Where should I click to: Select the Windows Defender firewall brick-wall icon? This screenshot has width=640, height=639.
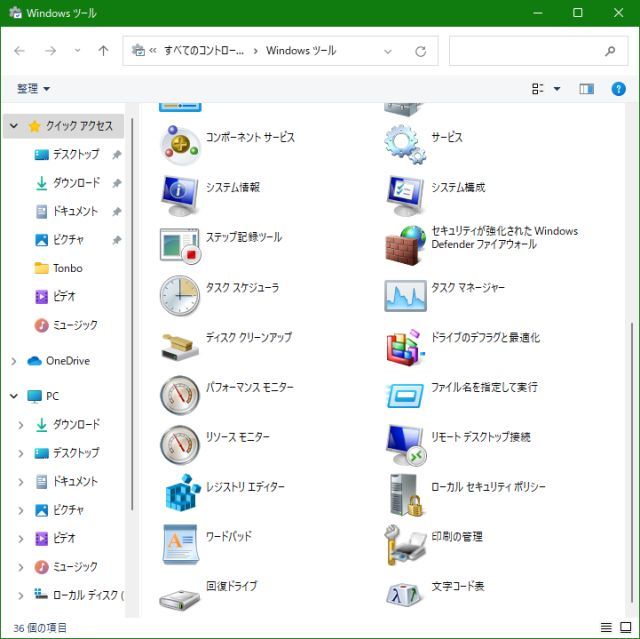(405, 245)
